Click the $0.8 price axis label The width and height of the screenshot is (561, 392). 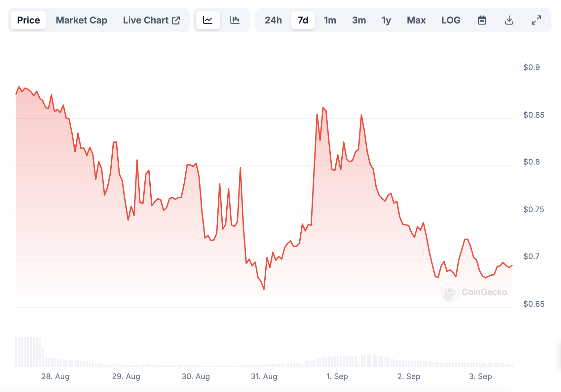click(531, 162)
